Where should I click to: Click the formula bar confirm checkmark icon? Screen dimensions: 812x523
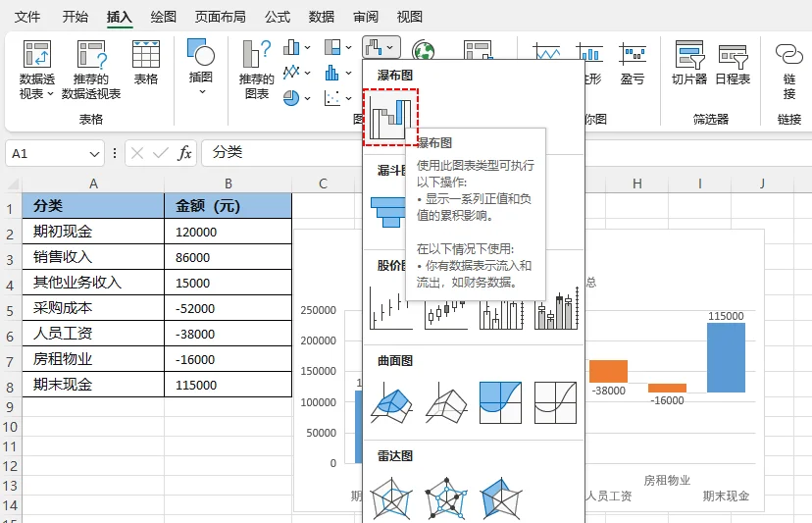(x=161, y=153)
